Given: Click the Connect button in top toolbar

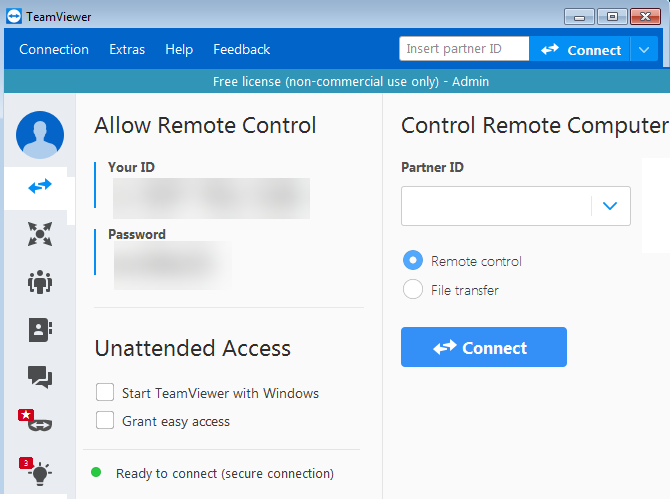Looking at the screenshot, I should pos(580,50).
